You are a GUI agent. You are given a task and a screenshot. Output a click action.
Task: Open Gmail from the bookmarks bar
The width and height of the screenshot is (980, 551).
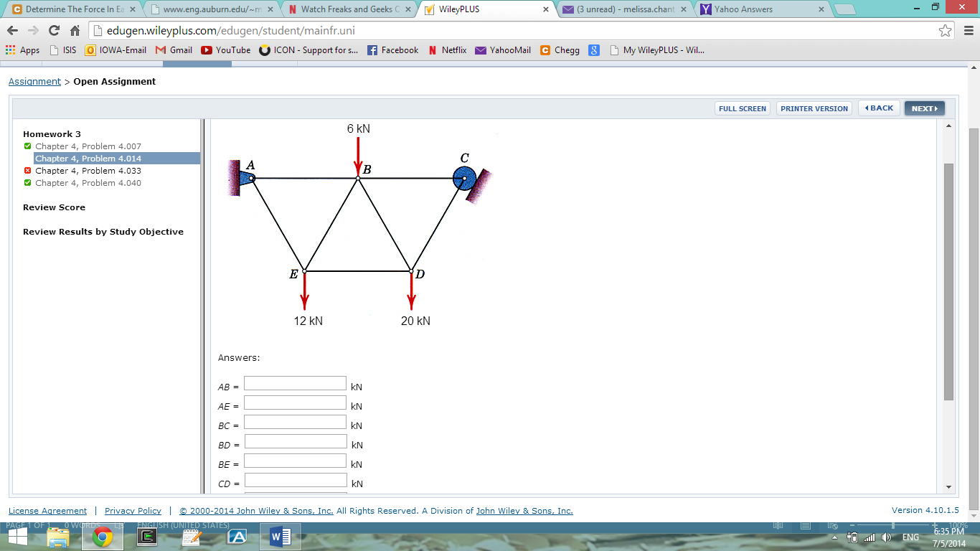pos(173,50)
